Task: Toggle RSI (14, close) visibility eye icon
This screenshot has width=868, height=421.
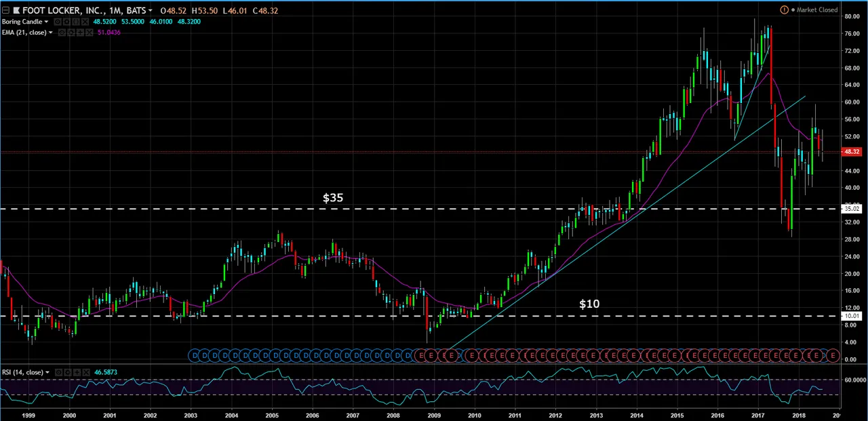Action: (59, 372)
